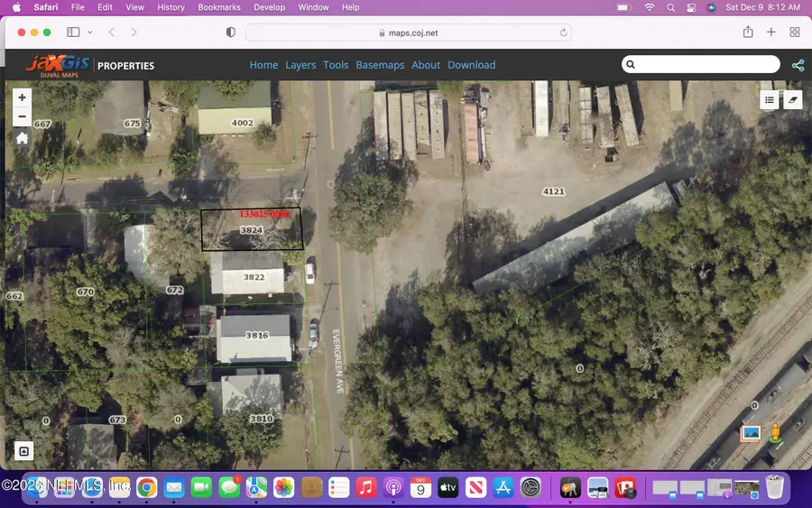Click the PROPERTIES title text

click(x=125, y=66)
